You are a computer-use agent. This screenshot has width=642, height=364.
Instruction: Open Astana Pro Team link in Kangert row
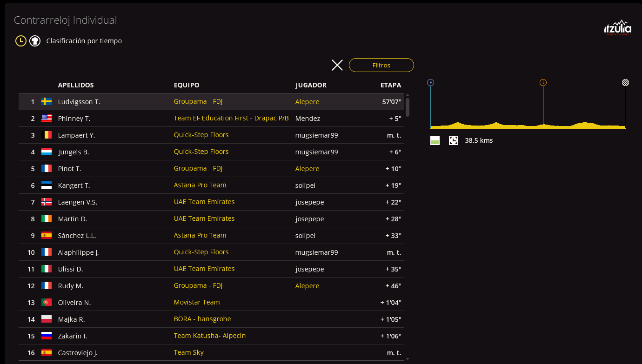pos(200,185)
